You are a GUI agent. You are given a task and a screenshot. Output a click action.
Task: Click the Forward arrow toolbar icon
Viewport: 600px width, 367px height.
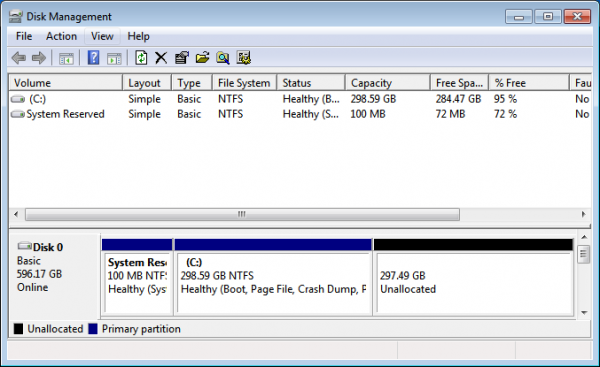[x=39, y=58]
